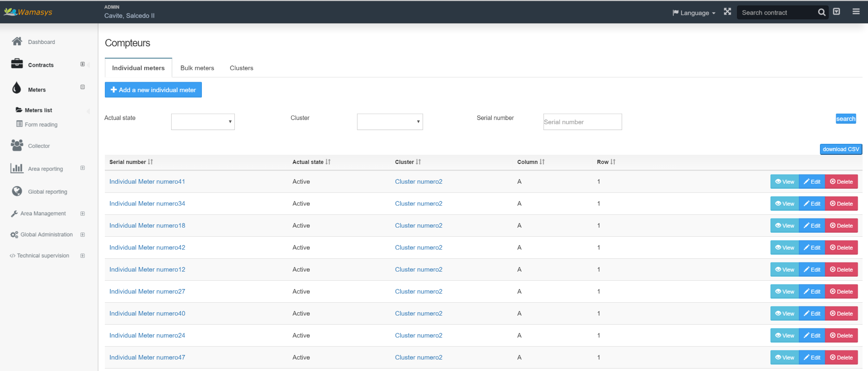
Task: Open Individual Meter numero41 link
Action: 147,182
